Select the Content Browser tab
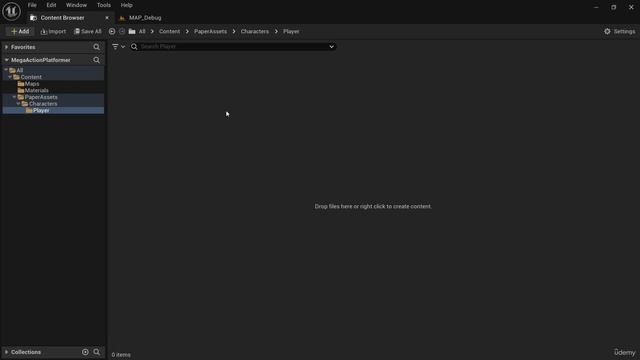This screenshot has width=640, height=360. click(x=62, y=18)
